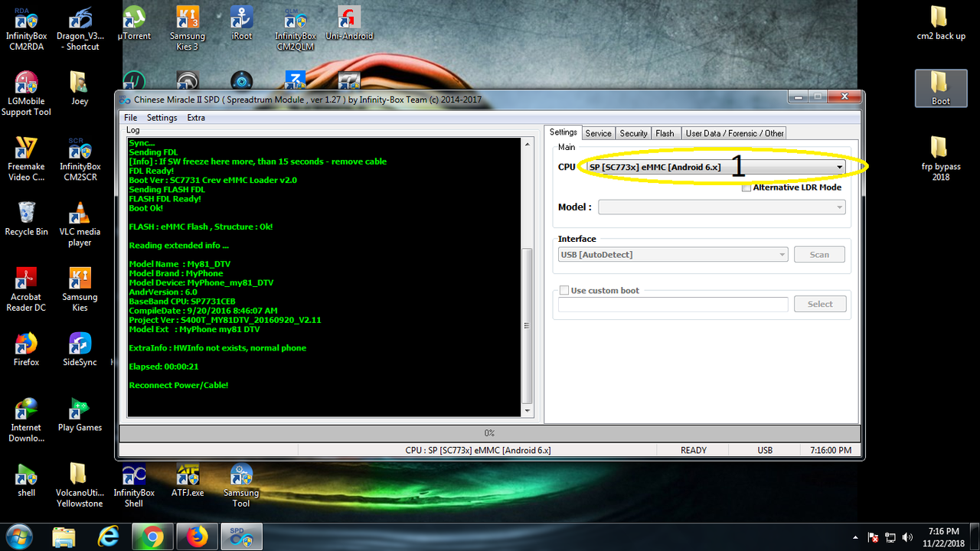Select the Boot folder on desktop
This screenshot has width=980, height=551.
pyautogui.click(x=941, y=88)
